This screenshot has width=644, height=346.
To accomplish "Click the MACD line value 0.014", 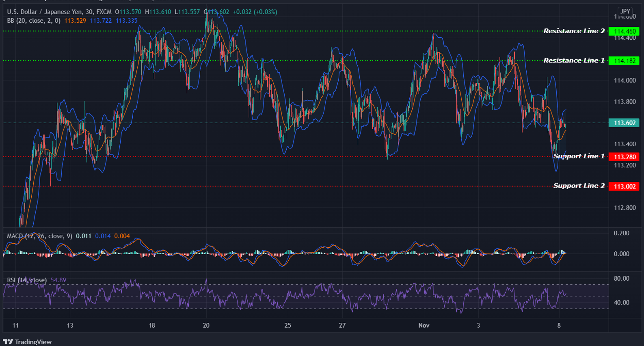I will point(103,236).
